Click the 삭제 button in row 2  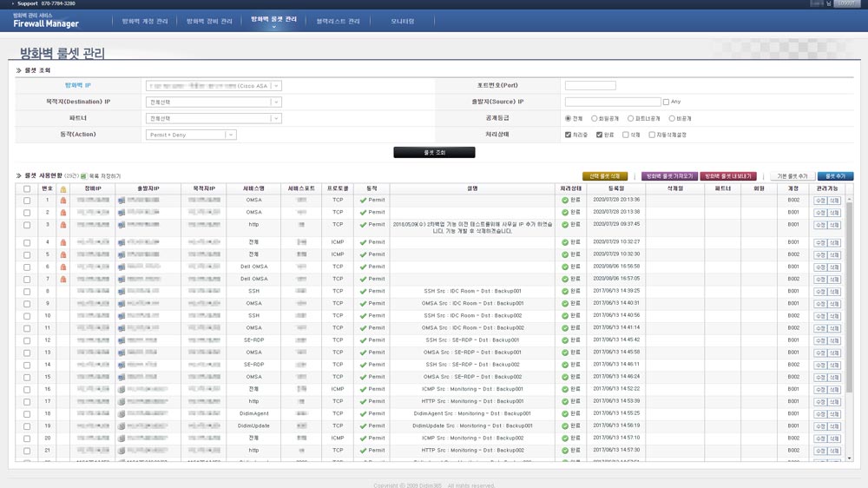[835, 213]
